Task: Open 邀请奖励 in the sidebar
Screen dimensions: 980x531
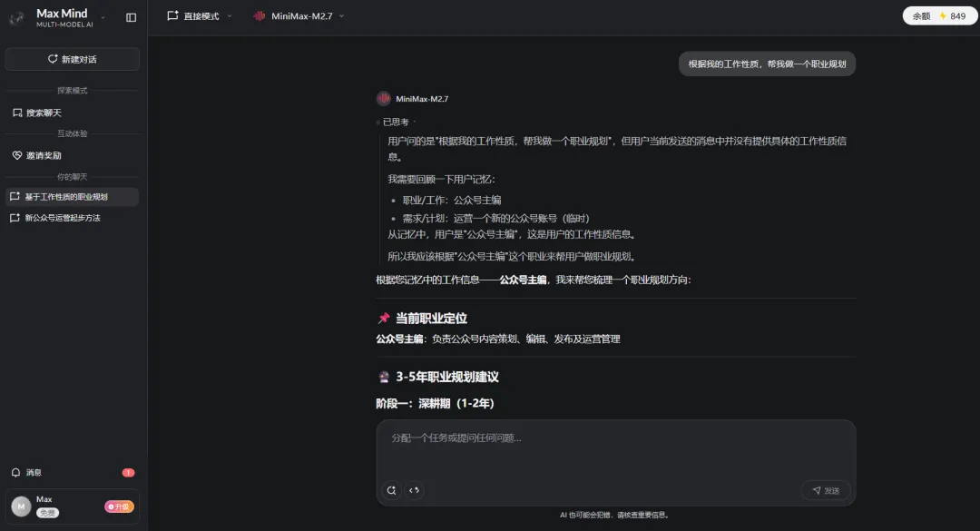Action: [73, 155]
